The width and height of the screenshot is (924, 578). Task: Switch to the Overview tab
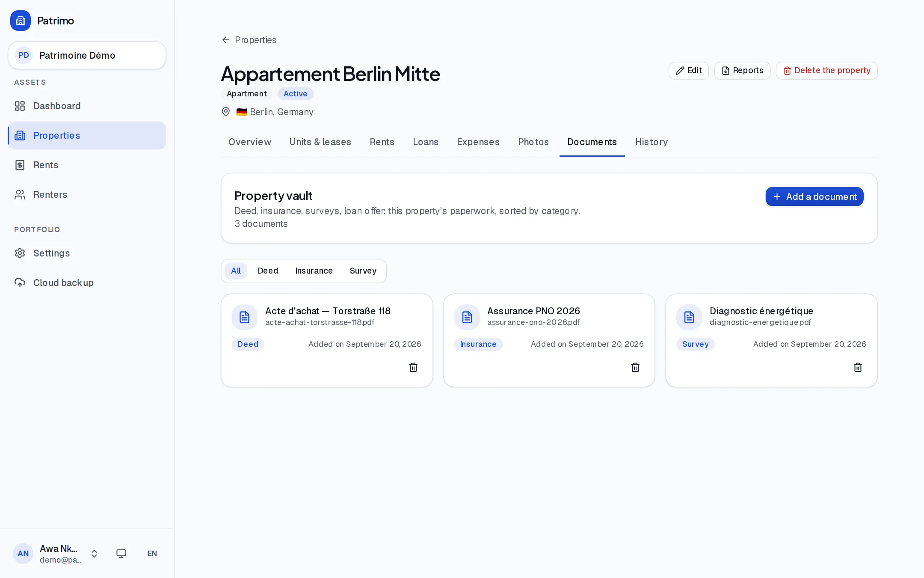[x=250, y=142]
